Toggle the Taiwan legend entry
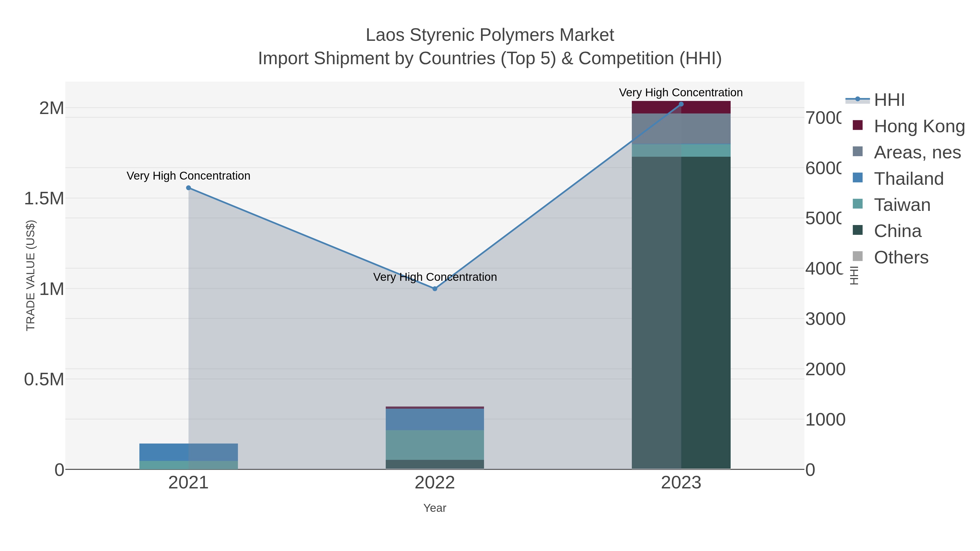The height and width of the screenshot is (551, 980). tap(891, 205)
